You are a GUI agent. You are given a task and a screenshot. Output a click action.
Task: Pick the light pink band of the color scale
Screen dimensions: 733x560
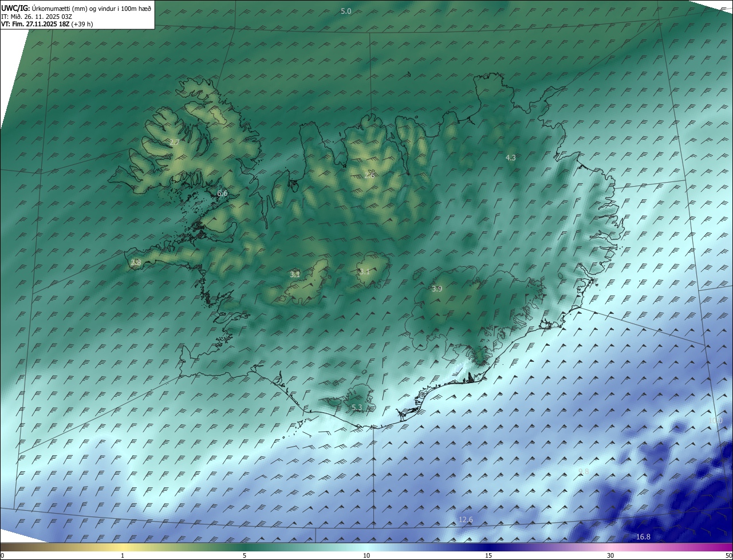610,547
